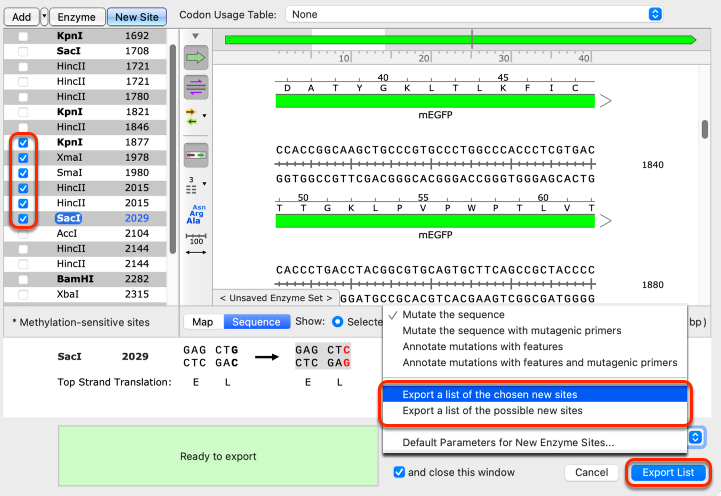Toggle the ORF display icon in side toolbar
The height and width of the screenshot is (496, 721).
pos(196,155)
